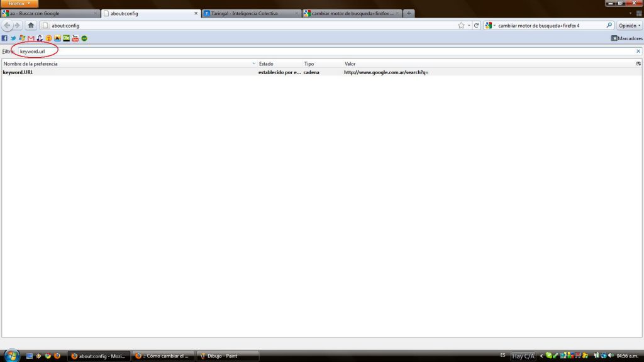Open the Gmail bookmark icon

[31, 38]
